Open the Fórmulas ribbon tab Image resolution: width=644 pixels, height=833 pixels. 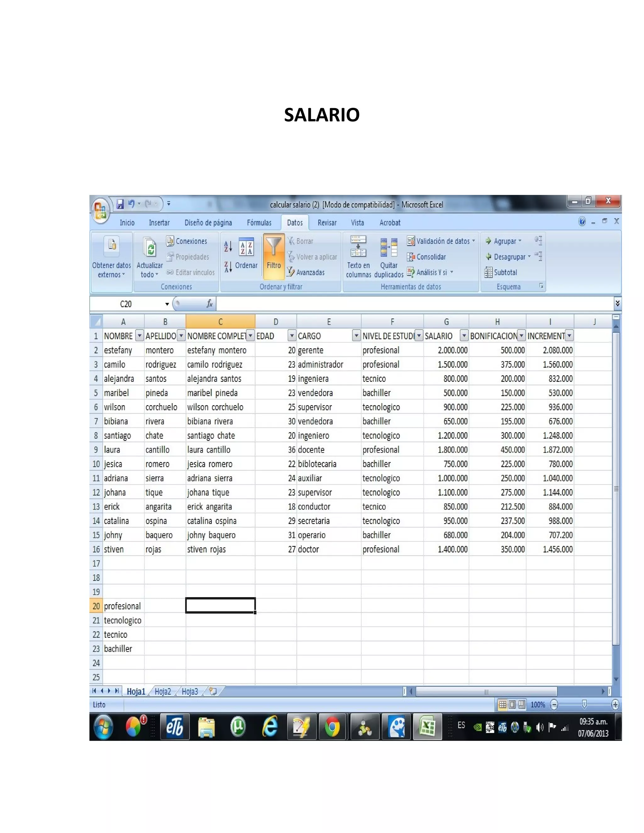(x=259, y=223)
